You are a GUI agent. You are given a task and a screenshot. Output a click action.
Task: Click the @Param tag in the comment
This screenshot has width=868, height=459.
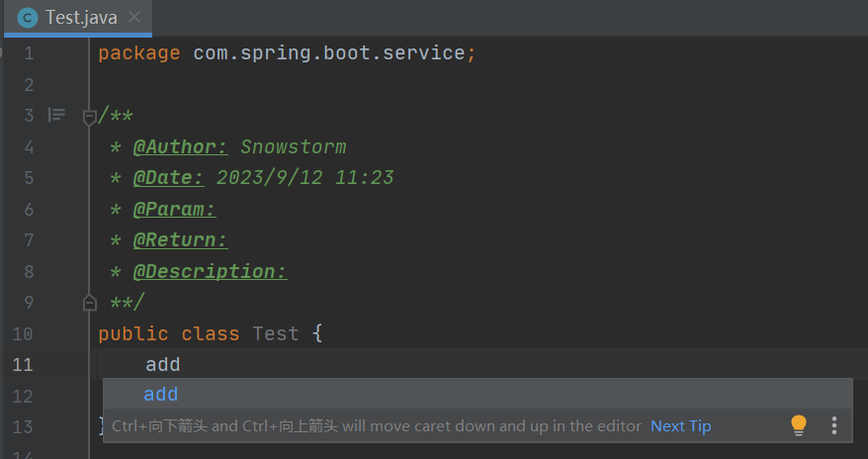coord(174,210)
